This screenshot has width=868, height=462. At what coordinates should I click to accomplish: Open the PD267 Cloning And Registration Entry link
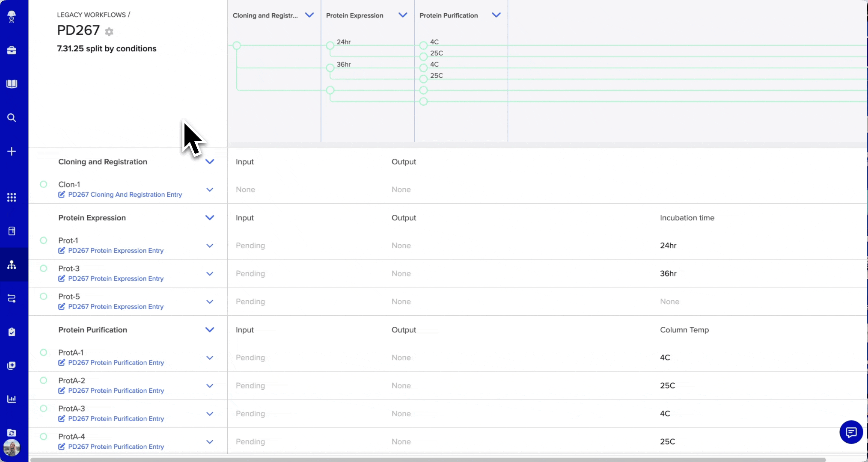125,195
